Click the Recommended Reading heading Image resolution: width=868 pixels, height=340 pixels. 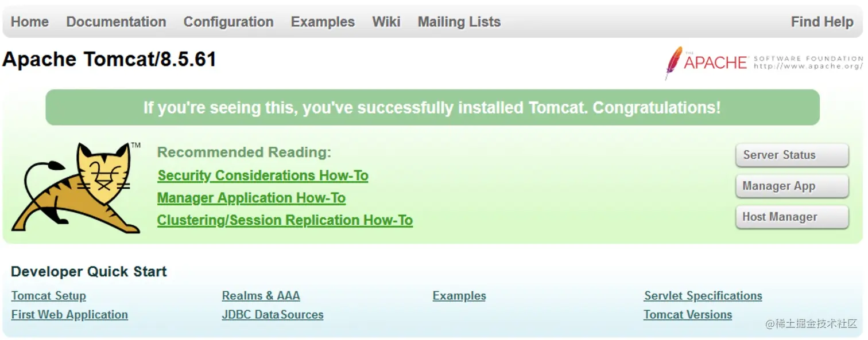tap(244, 153)
